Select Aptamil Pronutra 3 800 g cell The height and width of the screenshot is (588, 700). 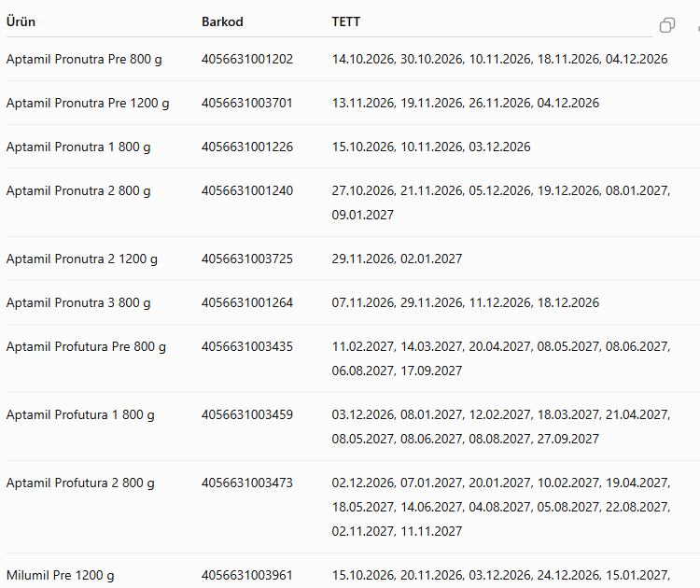(78, 302)
